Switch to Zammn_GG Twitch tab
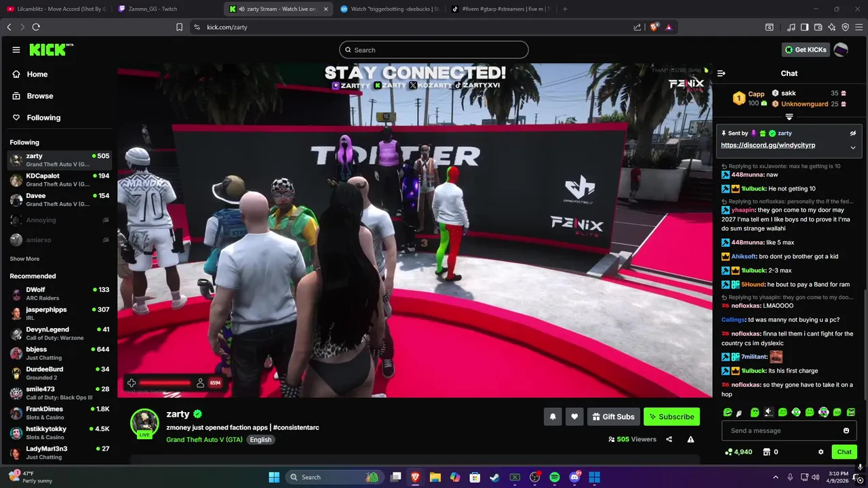 point(165,9)
